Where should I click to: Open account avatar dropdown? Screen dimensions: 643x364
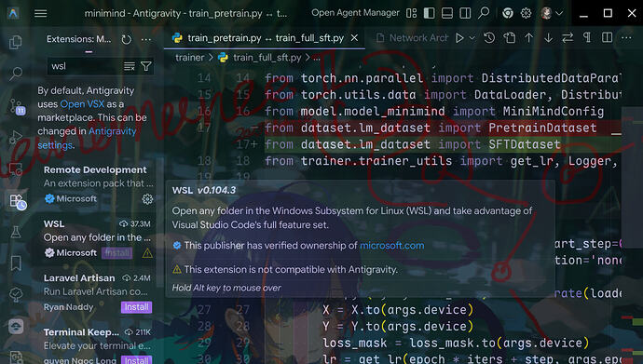coord(552,13)
